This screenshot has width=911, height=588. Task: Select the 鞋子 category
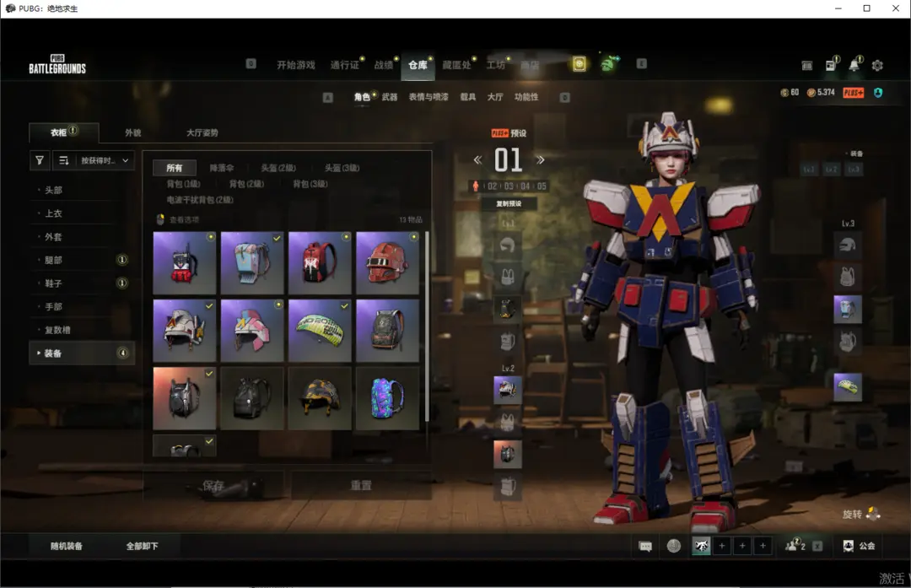pyautogui.click(x=81, y=283)
